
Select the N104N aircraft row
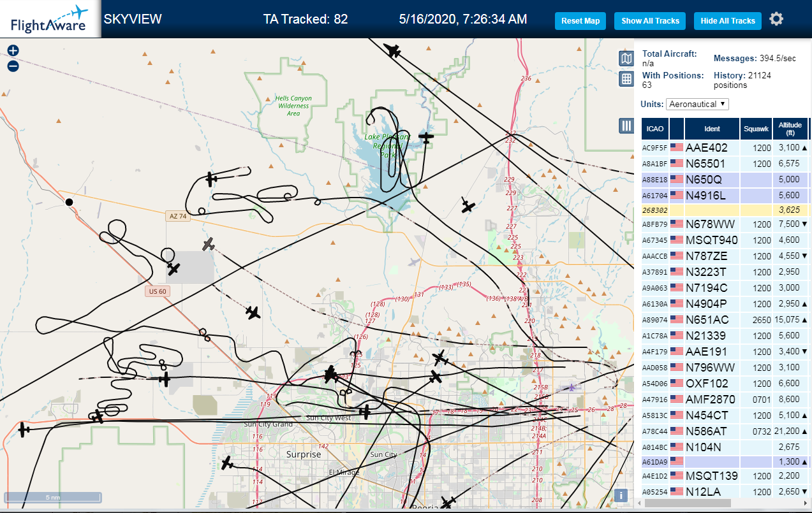point(725,447)
